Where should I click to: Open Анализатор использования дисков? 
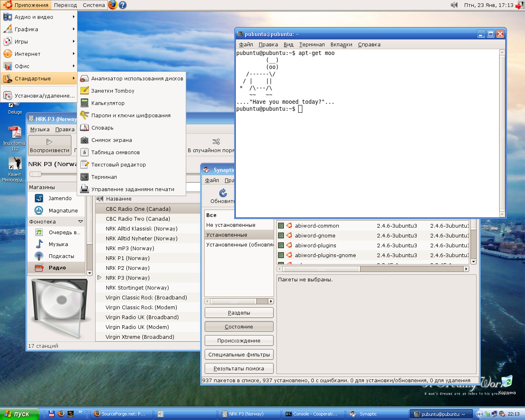pos(132,78)
